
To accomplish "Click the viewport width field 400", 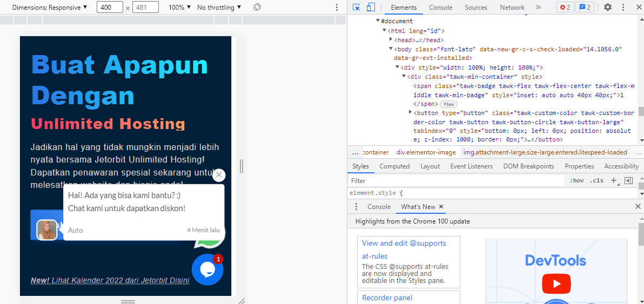I will coord(110,7).
